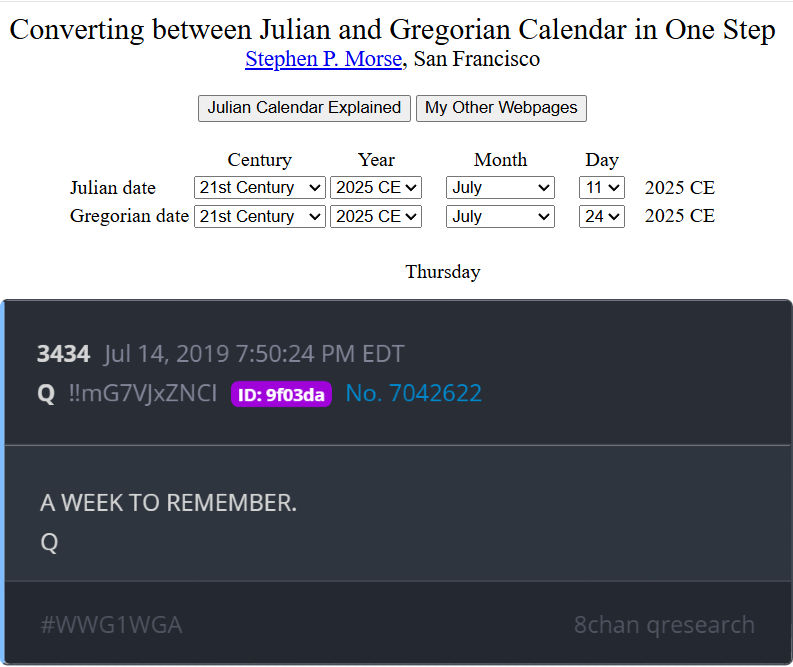Expand the Gregorian date Century dropdown
This screenshot has height=667, width=793.
click(260, 216)
